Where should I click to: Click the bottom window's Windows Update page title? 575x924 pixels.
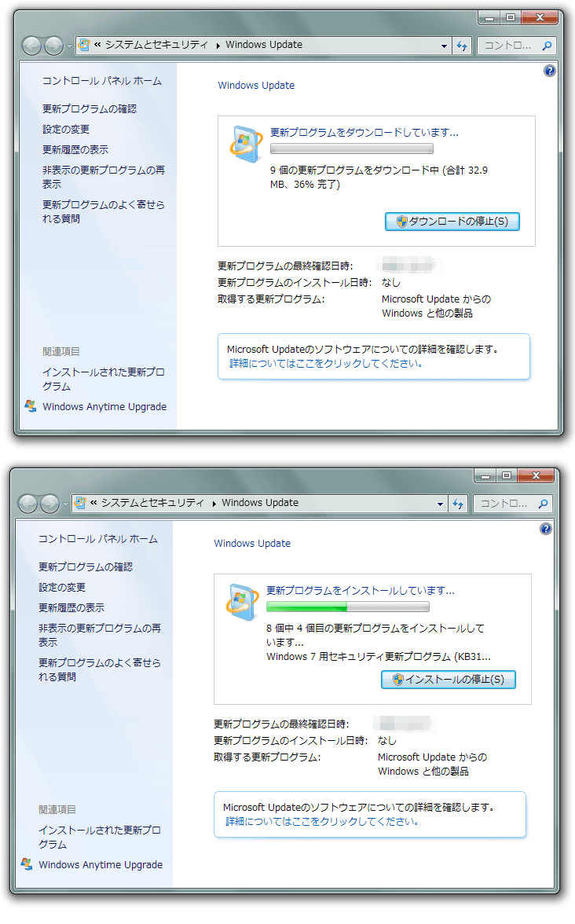(x=252, y=544)
